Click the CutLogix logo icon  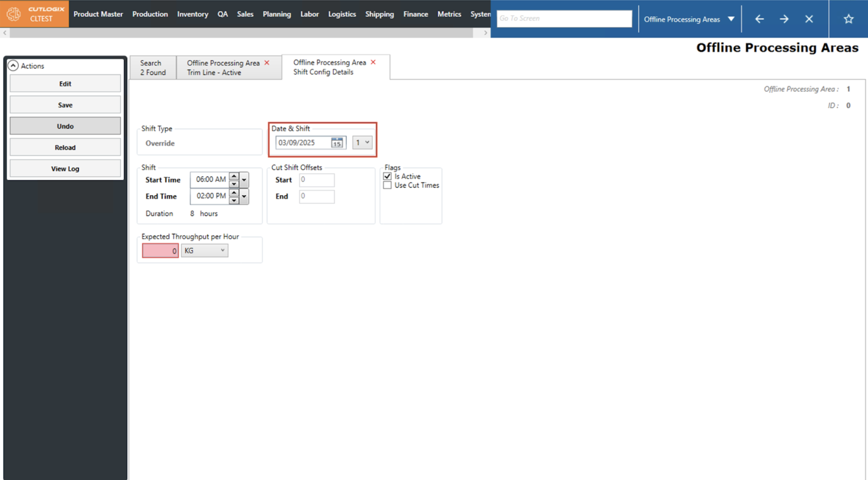pyautogui.click(x=14, y=14)
